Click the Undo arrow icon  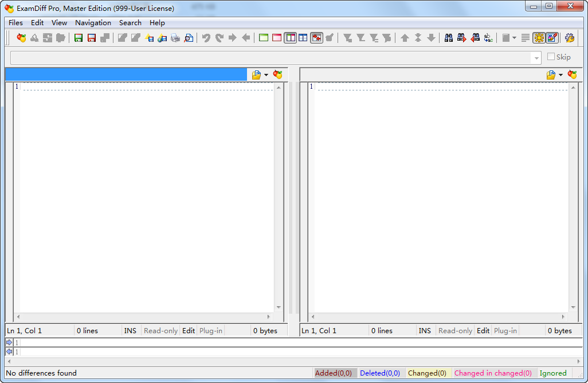(x=206, y=38)
